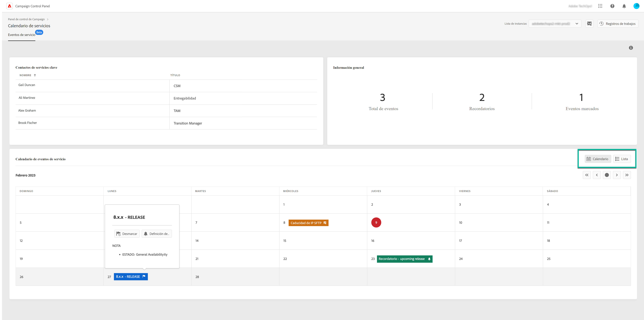Click the user profile avatar
Image resolution: width=644 pixels, height=320 pixels.
click(636, 6)
